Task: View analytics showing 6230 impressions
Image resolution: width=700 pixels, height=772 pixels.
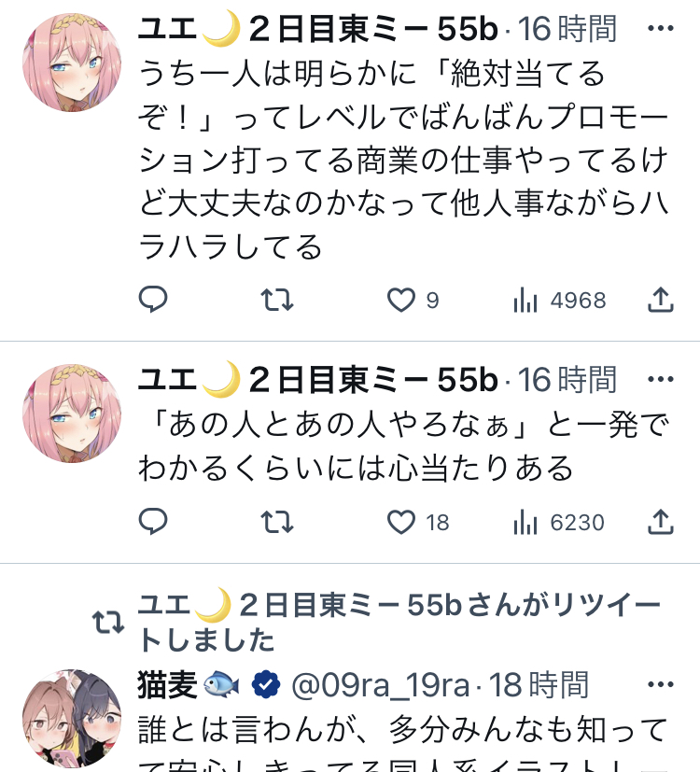Action: click(x=559, y=523)
